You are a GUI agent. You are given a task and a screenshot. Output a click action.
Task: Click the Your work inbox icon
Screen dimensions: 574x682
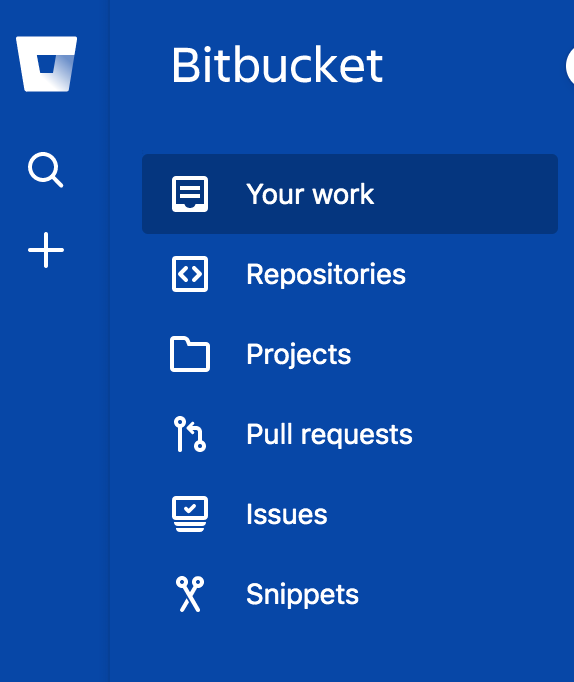coord(190,194)
